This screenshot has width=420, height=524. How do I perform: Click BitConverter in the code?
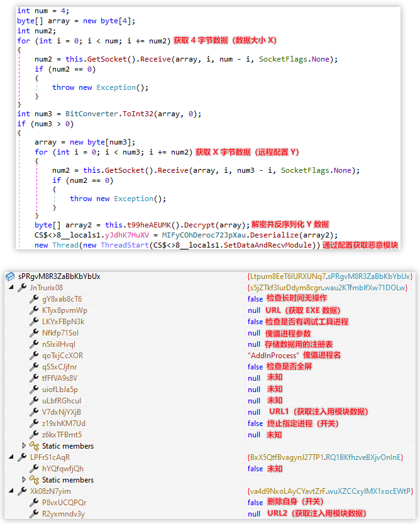(x=92, y=114)
